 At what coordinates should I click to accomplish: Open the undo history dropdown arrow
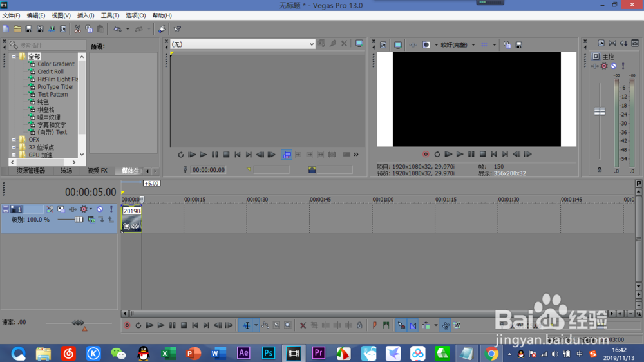pos(128,29)
